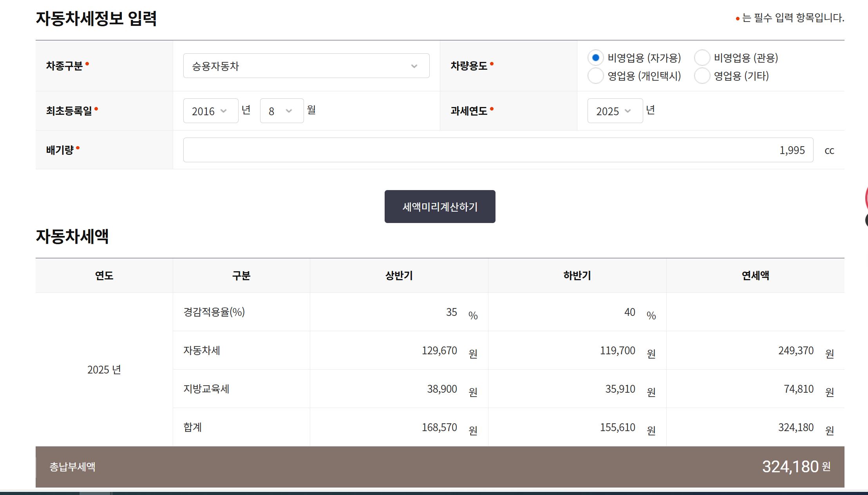
Task: Expand the registration year dropdown showing 2016
Action: pos(210,111)
